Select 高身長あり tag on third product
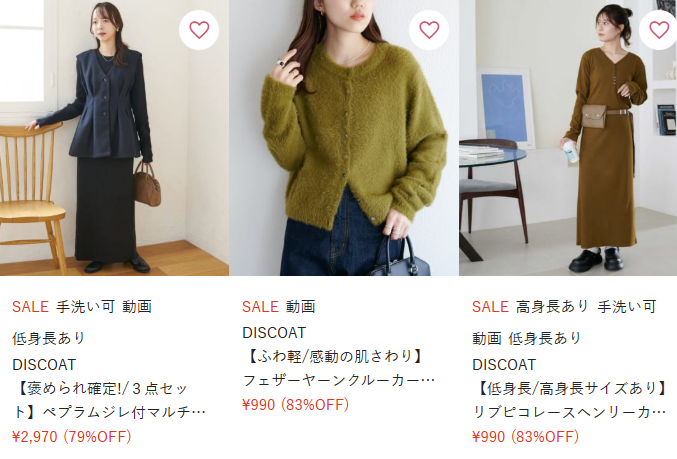Viewport: 677px width, 459px height. coord(553,307)
